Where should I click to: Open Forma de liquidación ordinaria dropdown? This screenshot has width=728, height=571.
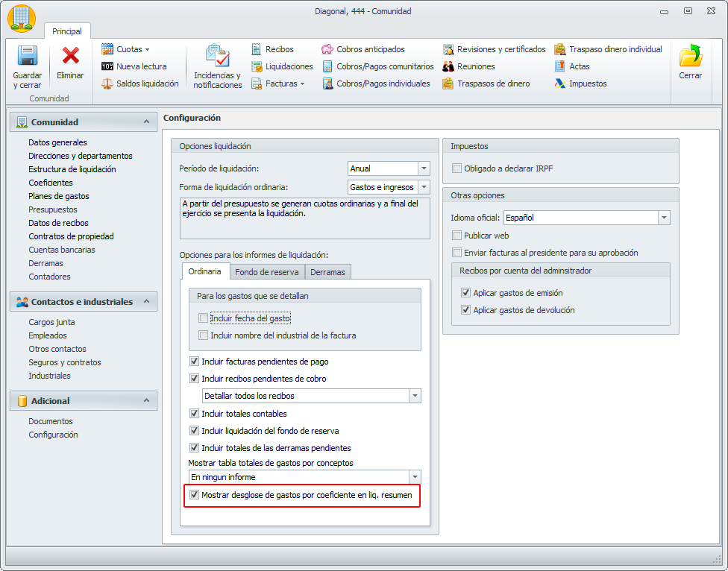pyautogui.click(x=424, y=187)
